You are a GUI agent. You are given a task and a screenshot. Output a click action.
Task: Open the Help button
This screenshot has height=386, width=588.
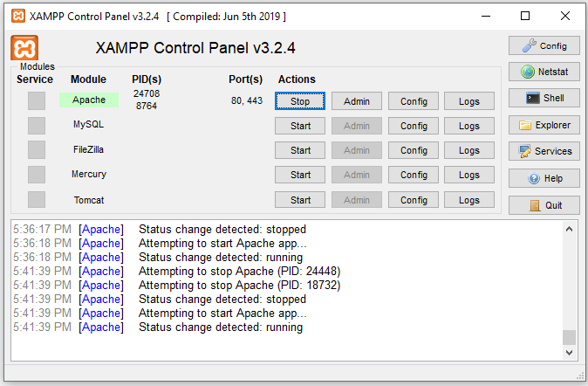[544, 178]
